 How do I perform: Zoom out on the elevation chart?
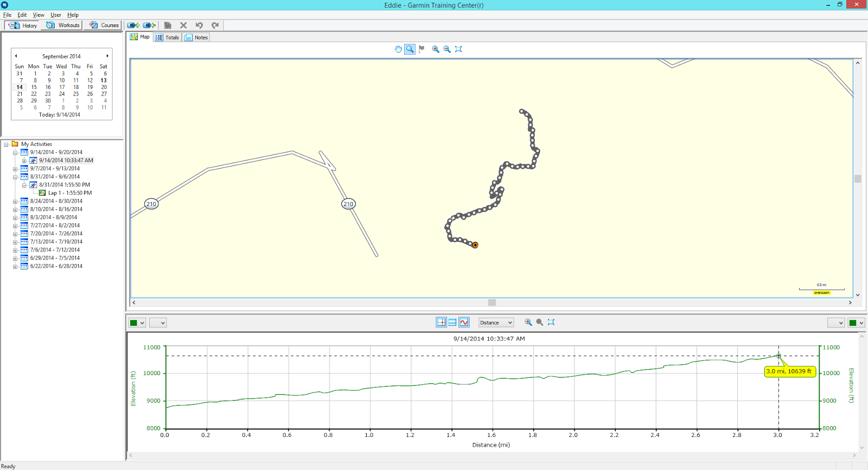pyautogui.click(x=540, y=322)
